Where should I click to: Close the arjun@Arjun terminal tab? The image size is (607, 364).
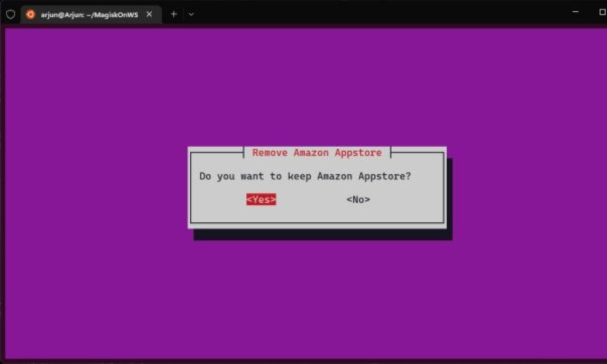(150, 14)
